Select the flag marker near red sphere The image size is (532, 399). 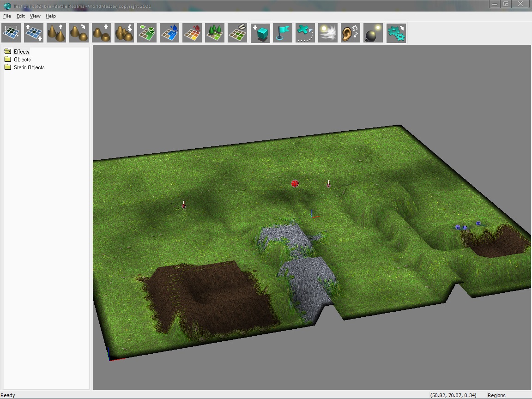click(328, 184)
